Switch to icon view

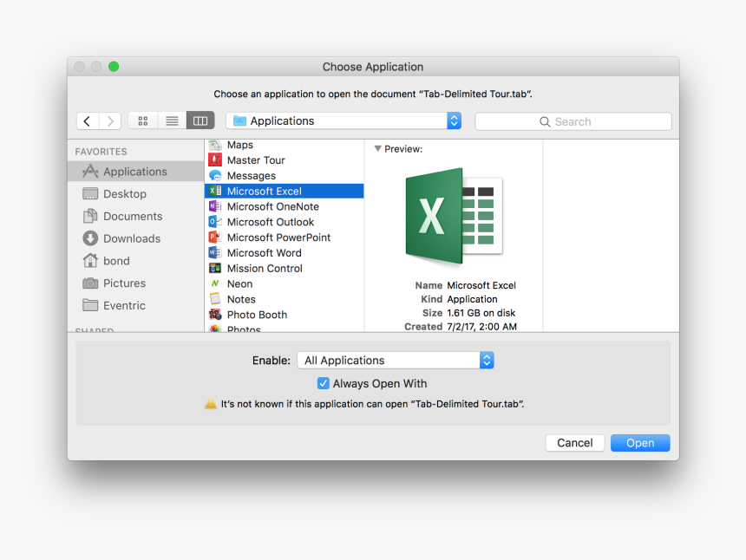(x=143, y=120)
